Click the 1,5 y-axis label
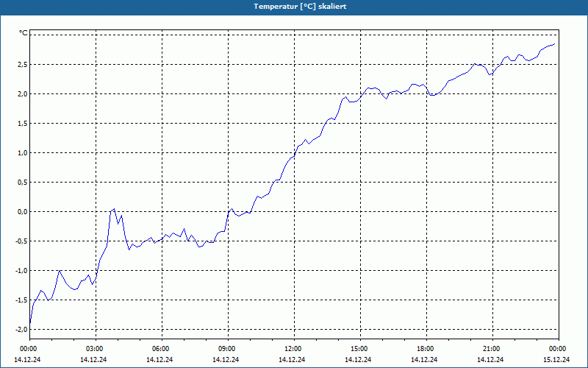This screenshot has width=588, height=368. pos(23,124)
